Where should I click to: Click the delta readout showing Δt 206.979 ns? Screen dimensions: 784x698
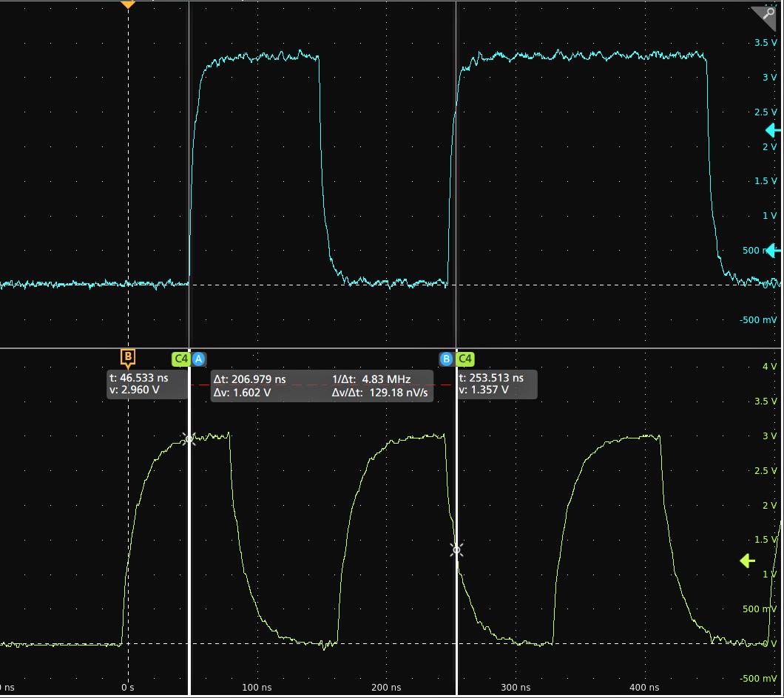click(x=250, y=379)
